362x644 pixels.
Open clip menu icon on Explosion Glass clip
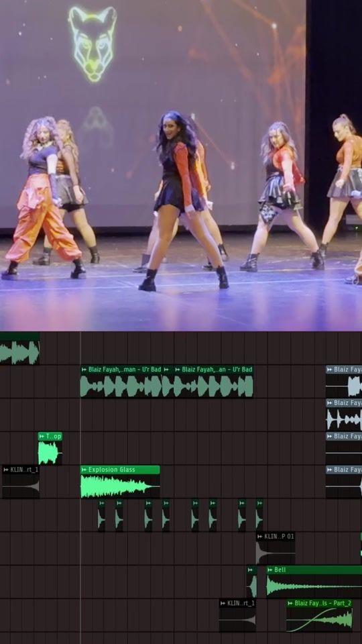pyautogui.click(x=84, y=470)
